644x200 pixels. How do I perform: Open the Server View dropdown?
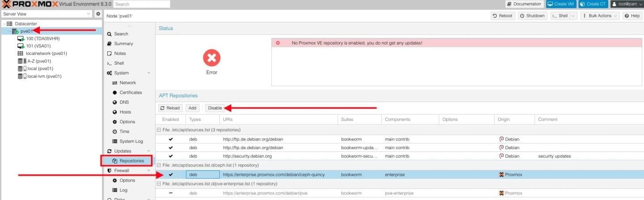[x=47, y=14]
